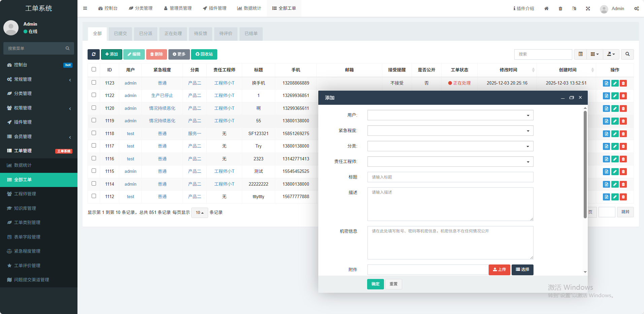This screenshot has width=644, height=314.
Task: Click the green edit icon for row 1118
Action: click(x=615, y=134)
